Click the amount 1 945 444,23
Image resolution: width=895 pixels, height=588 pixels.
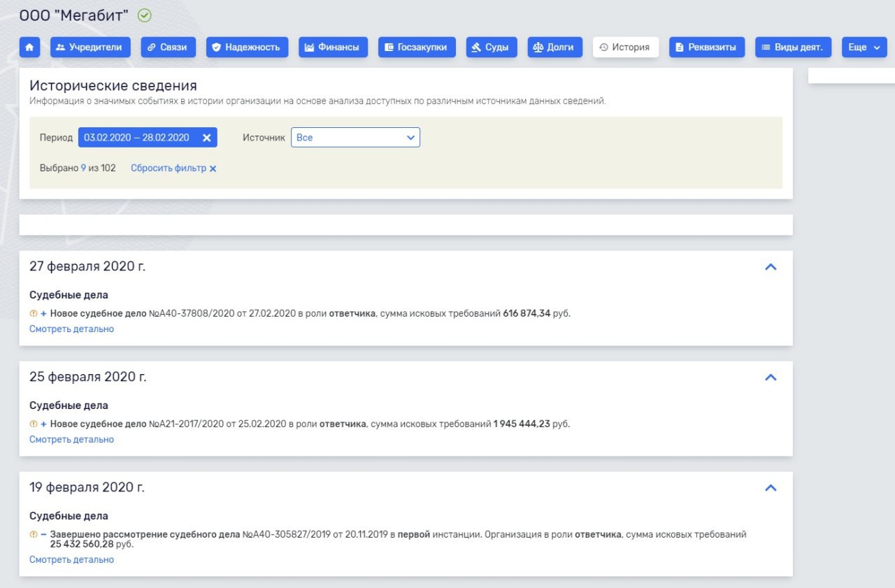(x=522, y=424)
